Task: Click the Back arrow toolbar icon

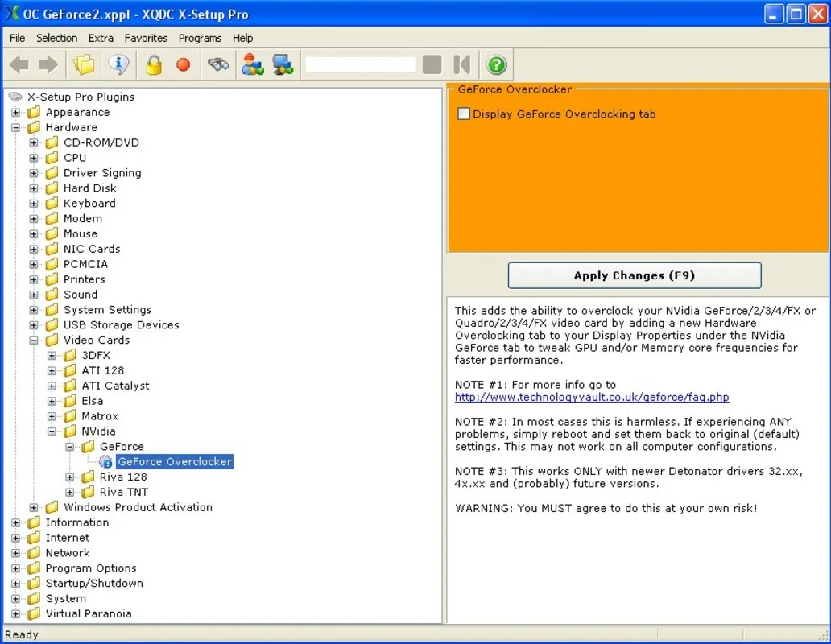Action: click(x=19, y=64)
